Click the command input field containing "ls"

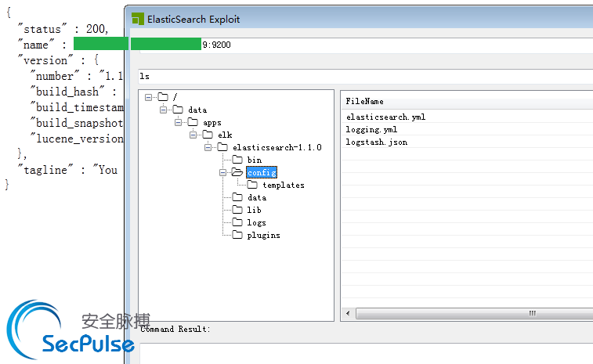pyautogui.click(x=365, y=77)
